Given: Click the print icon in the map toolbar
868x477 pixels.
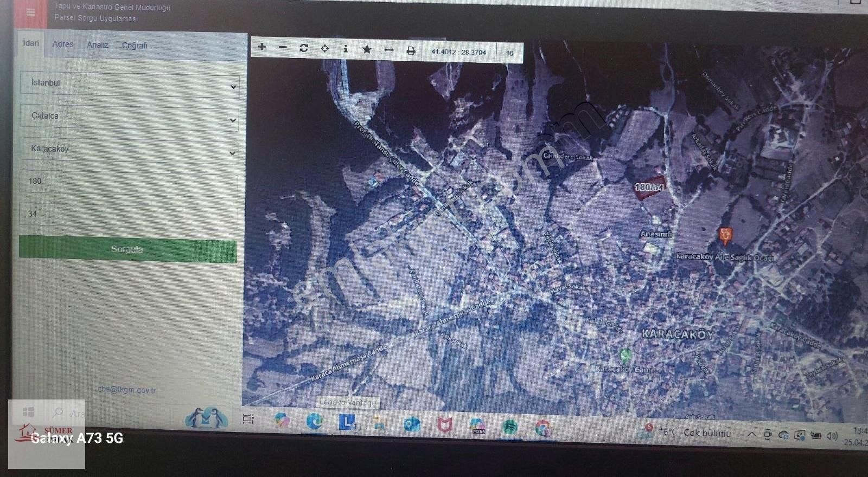Looking at the screenshot, I should pos(411,50).
